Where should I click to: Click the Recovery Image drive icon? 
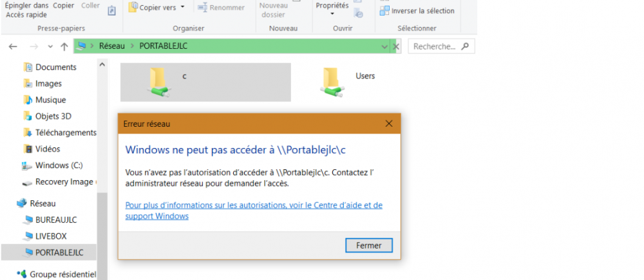click(x=26, y=183)
